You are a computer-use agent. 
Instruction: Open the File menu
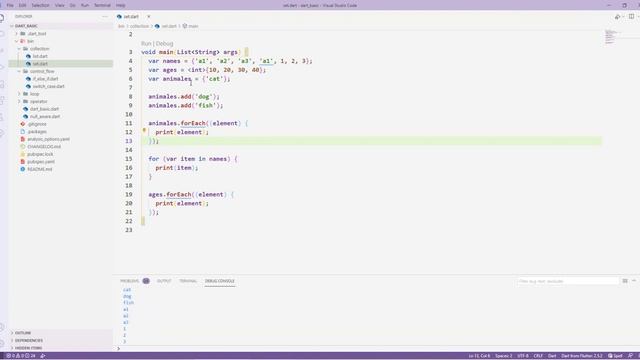(x=10, y=5)
